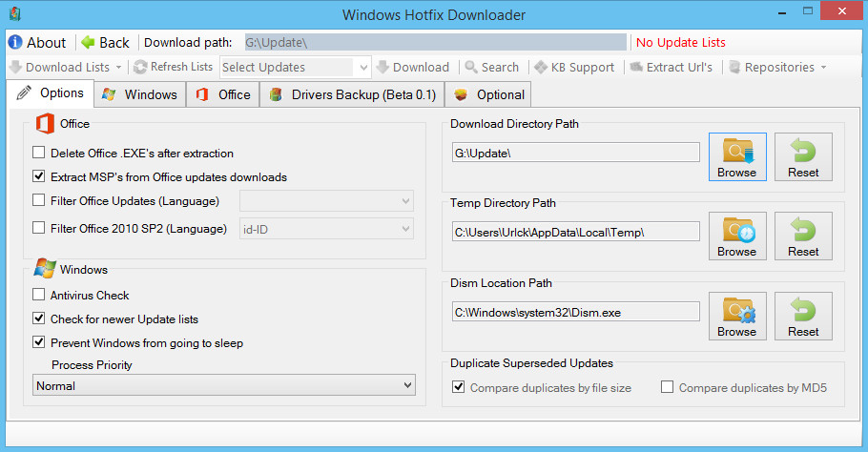Viewport: 868px width, 452px height.
Task: Expand the Download Lists dropdown arrow
Action: 118,68
